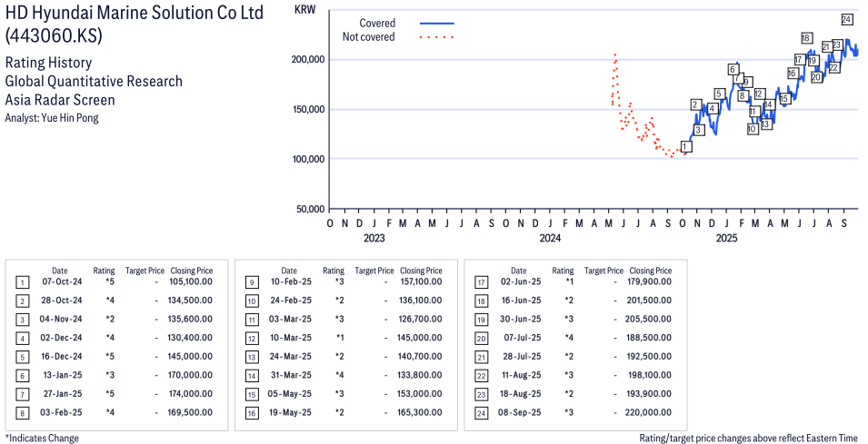The width and height of the screenshot is (868, 444).
Task: Click row number box 8 beside 03-Feb-25
Action: (22, 411)
